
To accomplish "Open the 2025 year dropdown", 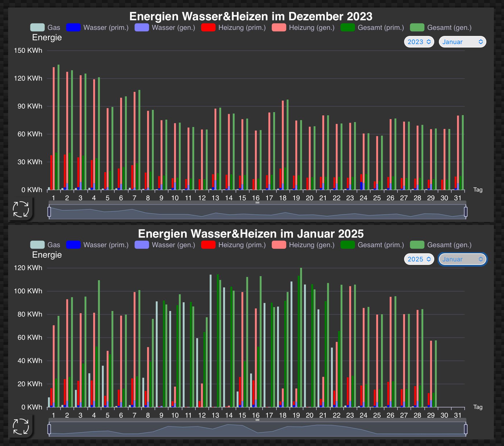I will [419, 259].
